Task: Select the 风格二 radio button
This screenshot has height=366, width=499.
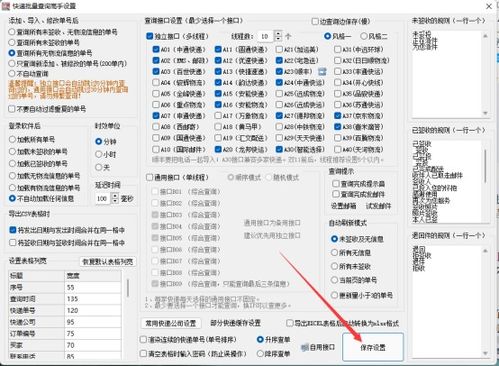Action: tap(364, 36)
